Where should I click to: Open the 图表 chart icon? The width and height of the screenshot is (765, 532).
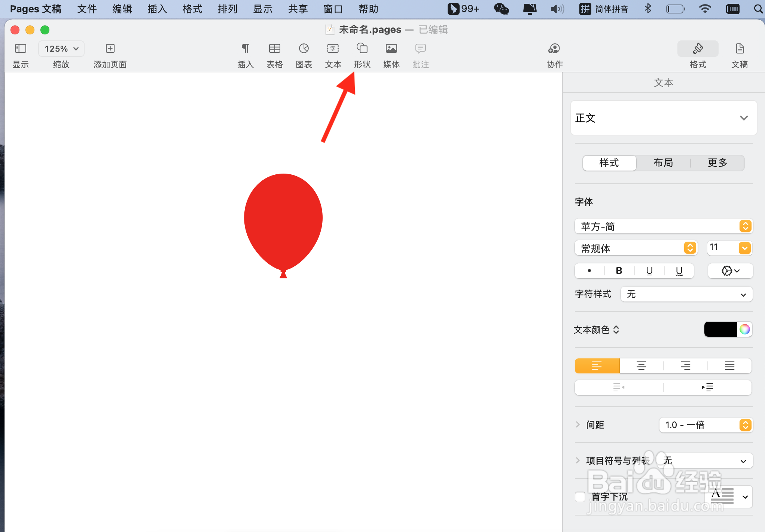pyautogui.click(x=304, y=49)
